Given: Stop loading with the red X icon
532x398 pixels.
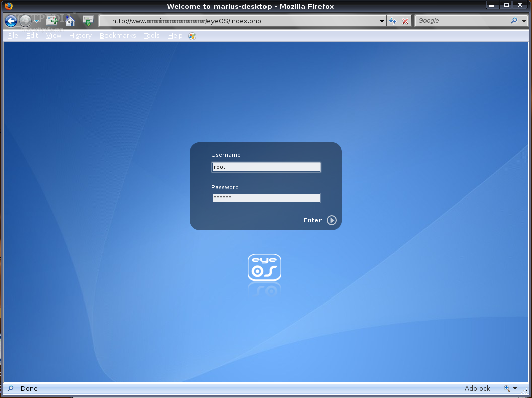Looking at the screenshot, I should click(405, 21).
